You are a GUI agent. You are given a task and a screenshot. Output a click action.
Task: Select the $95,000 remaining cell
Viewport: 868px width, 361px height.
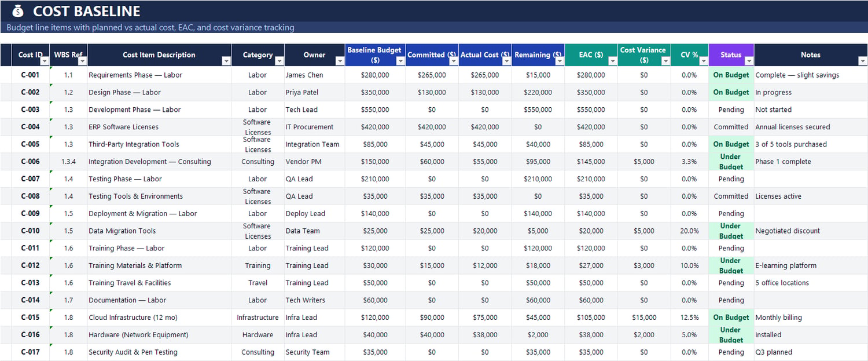point(538,162)
